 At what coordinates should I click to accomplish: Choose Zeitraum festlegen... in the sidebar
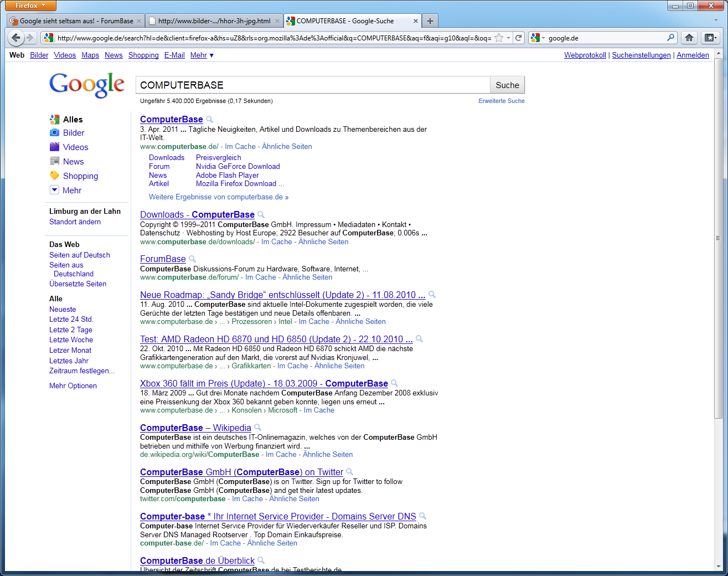pyautogui.click(x=82, y=371)
